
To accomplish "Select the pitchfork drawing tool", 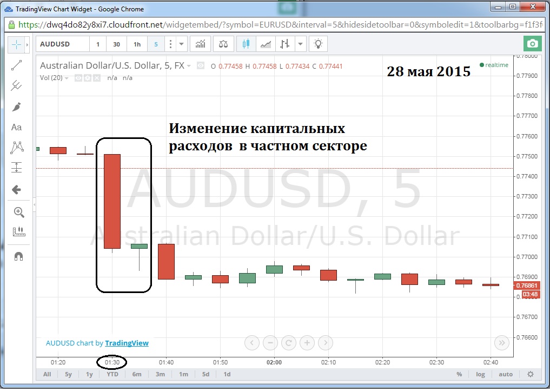I will tap(16, 85).
